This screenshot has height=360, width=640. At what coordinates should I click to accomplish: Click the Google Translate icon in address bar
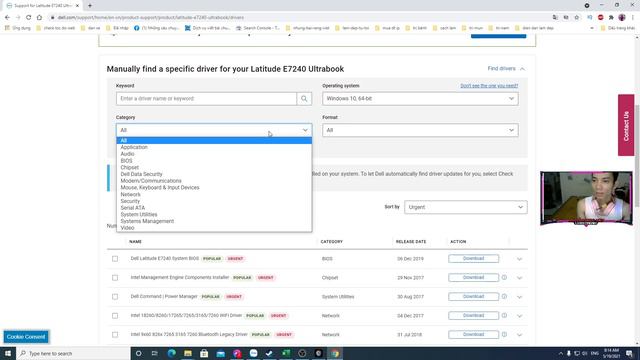click(x=555, y=18)
